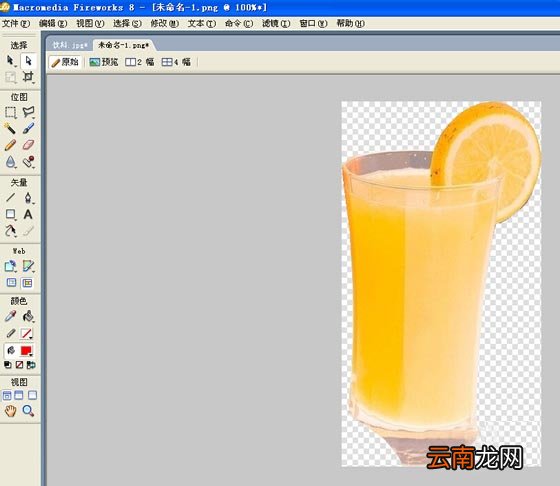Open the 选择 (Select) menu
This screenshot has height=486, width=560.
128,24
